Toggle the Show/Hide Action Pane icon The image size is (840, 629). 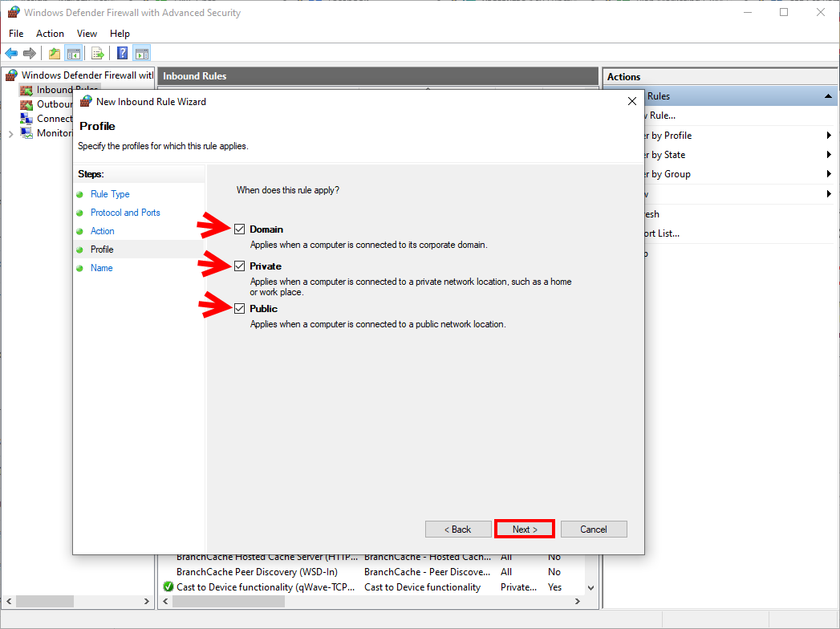(142, 53)
